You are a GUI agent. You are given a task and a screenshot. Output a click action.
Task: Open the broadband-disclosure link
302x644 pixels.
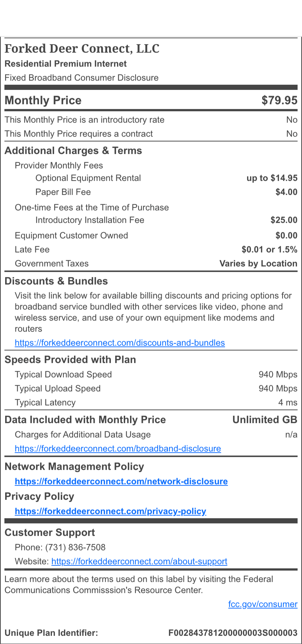coord(118,449)
